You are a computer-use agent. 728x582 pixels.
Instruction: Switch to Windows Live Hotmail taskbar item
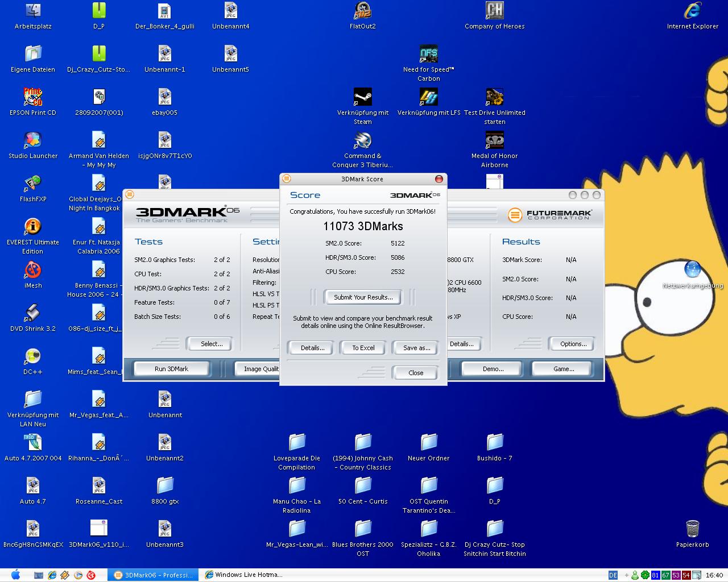(x=243, y=575)
